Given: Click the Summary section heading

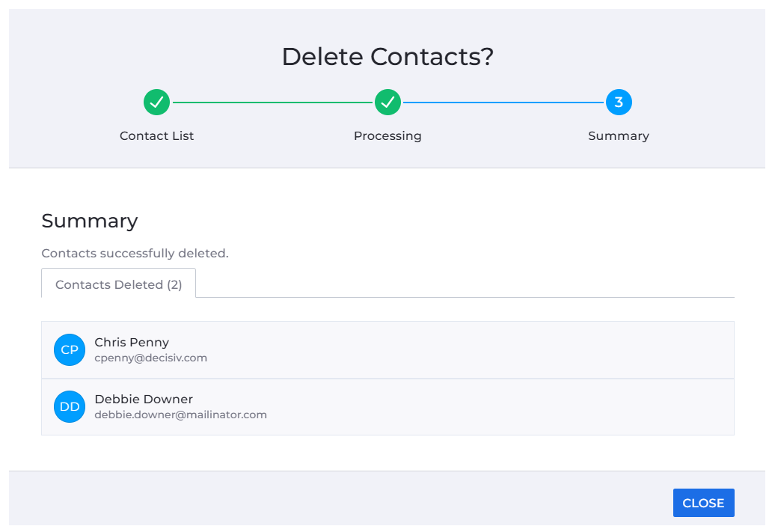Looking at the screenshot, I should (x=90, y=221).
